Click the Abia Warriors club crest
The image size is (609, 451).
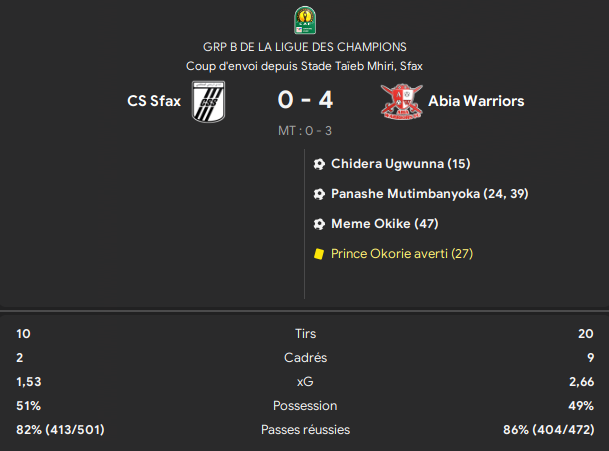coord(402,101)
